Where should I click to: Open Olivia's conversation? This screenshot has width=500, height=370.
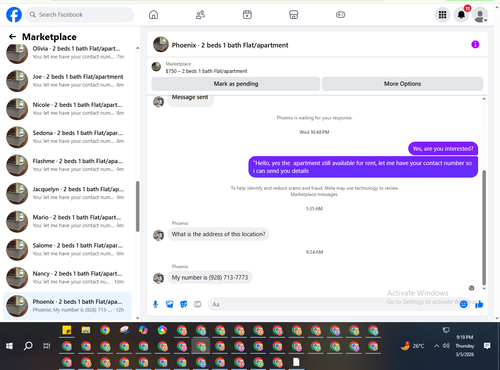point(67,53)
